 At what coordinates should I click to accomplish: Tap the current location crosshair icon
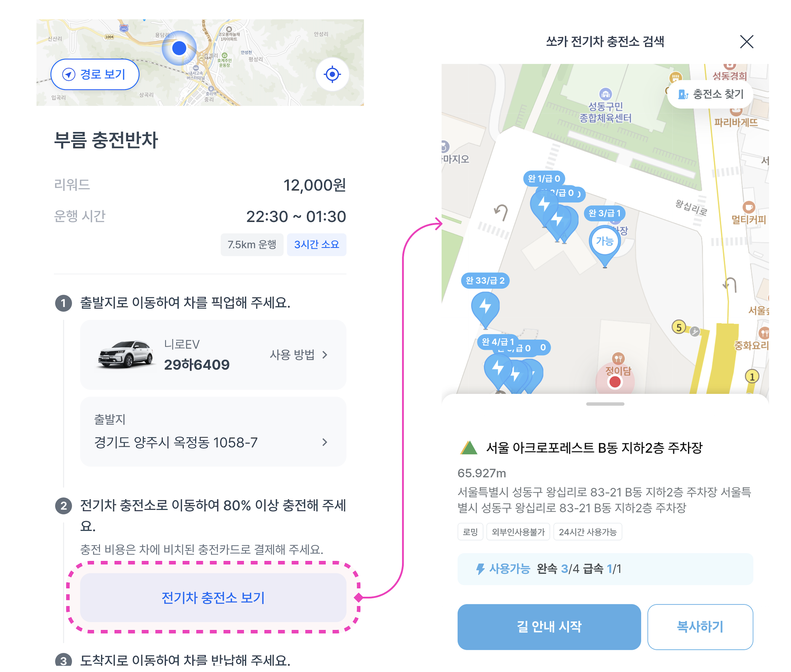[x=332, y=74]
